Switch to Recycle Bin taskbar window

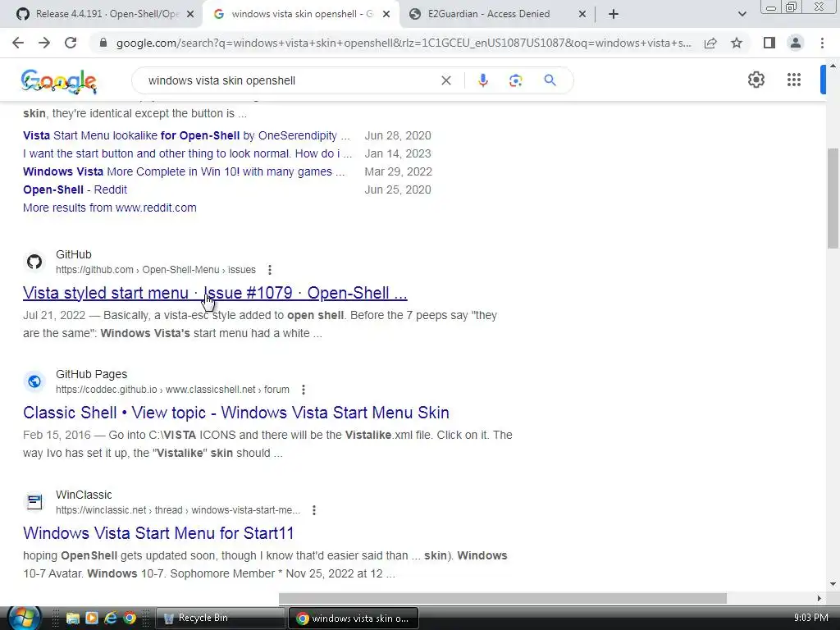tap(220, 619)
